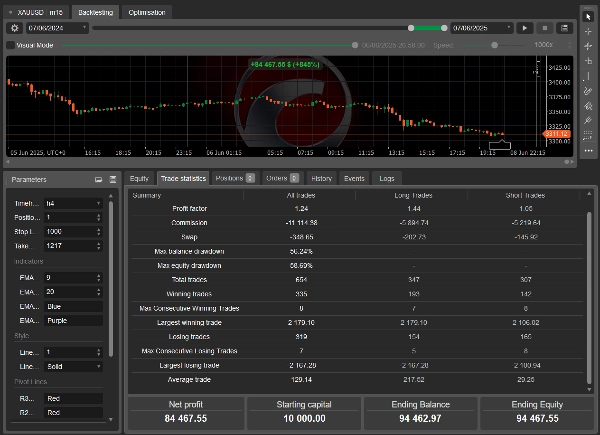Open the Equity tab
Viewport: 600px width, 435px height.
tap(139, 178)
